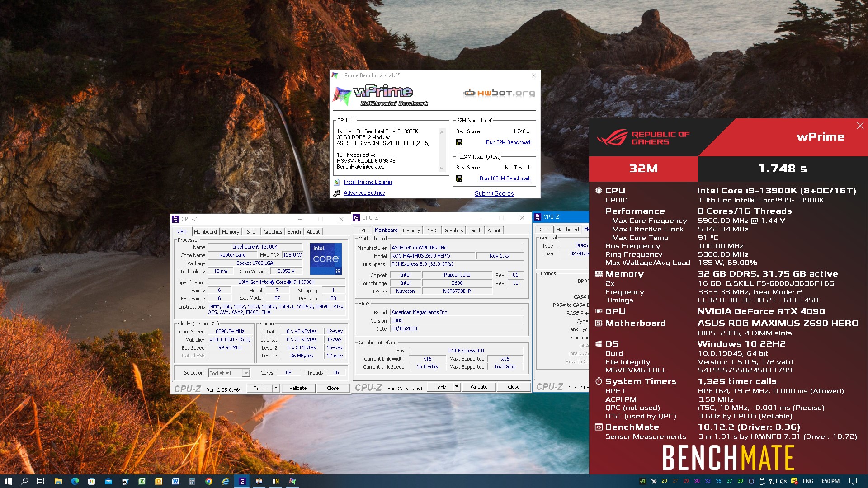Click Validate in the first CPU-Z window
The height and width of the screenshot is (488, 868).
tap(298, 388)
